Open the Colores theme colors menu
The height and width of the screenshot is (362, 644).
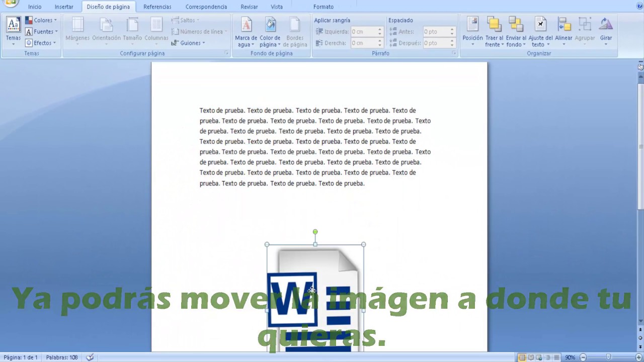[x=41, y=20]
